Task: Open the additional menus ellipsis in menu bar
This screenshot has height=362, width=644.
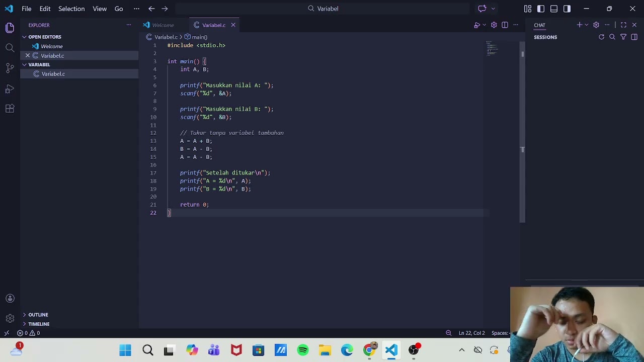Action: coord(136,9)
